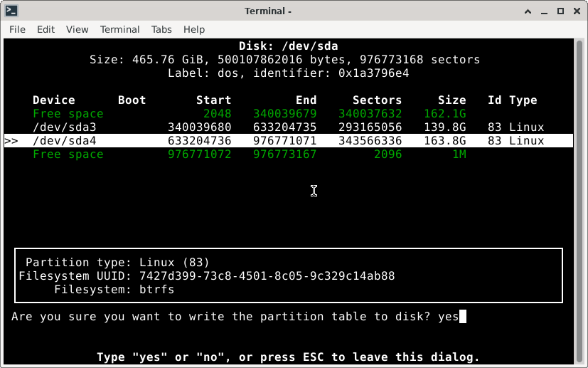588x368 pixels.
Task: Click the Size column header
Action: [x=451, y=100]
